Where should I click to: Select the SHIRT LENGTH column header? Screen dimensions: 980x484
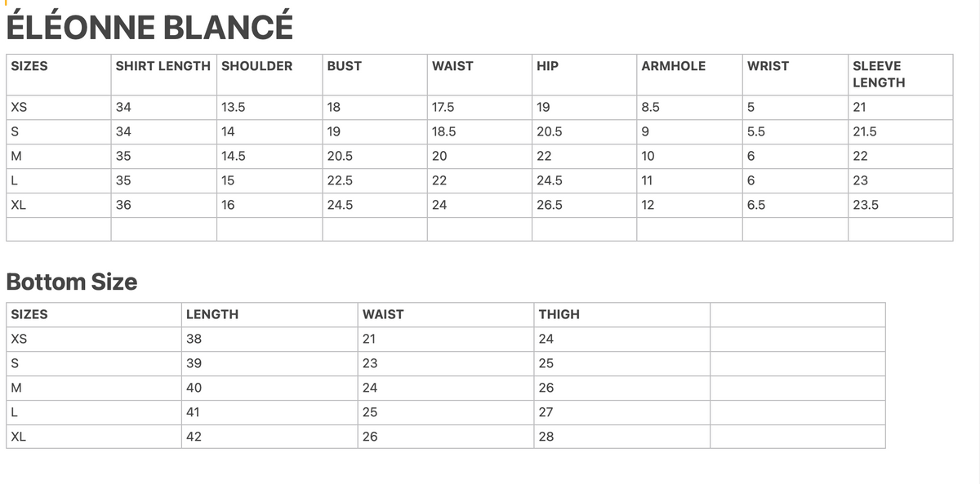click(x=163, y=66)
